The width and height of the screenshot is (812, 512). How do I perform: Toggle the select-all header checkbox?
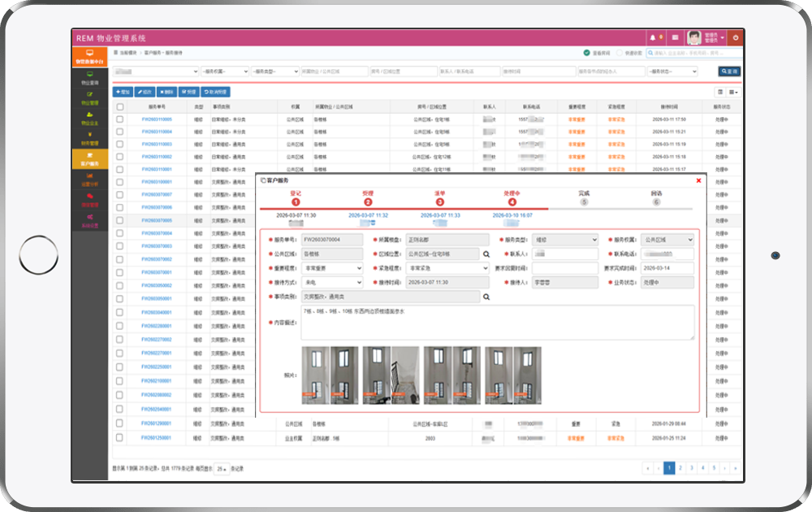[120, 106]
